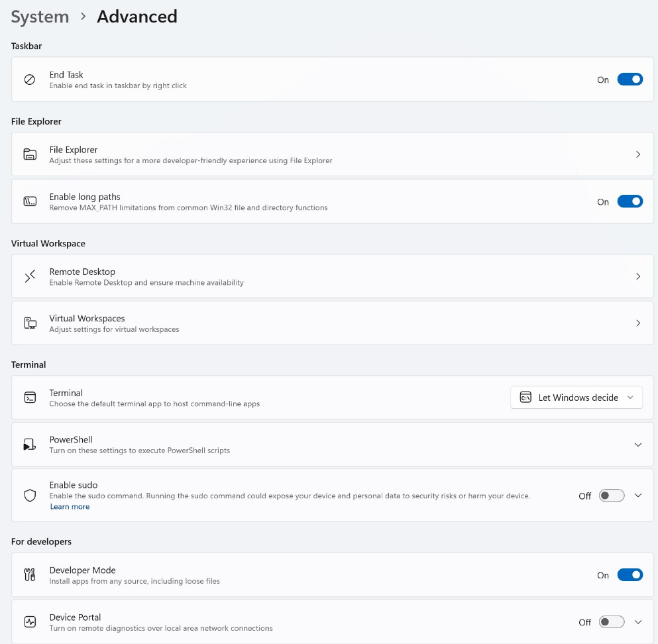Click the sudo shield icon

click(x=30, y=496)
